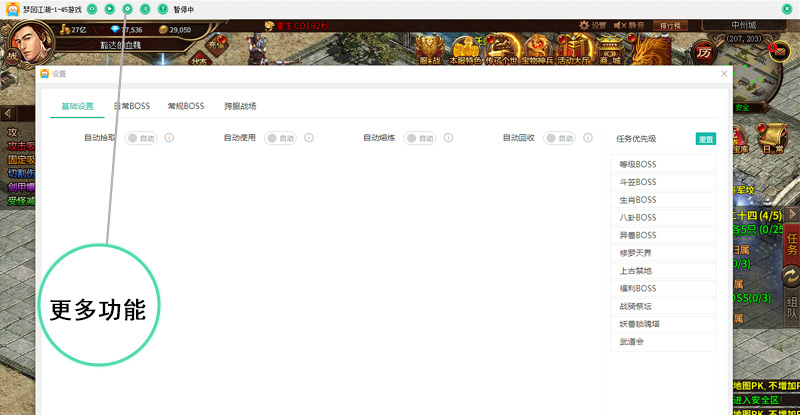This screenshot has height=415, width=800.
Task: Turn on the 自动回收 switch
Action: [559, 138]
